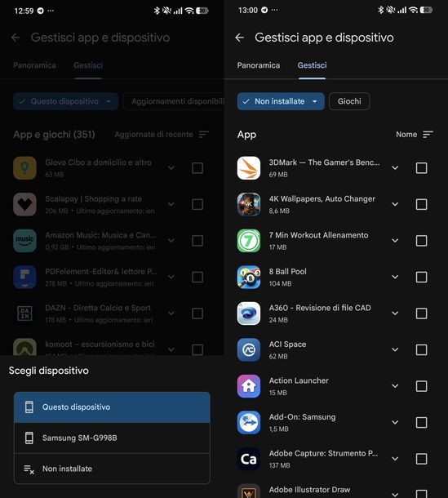
Task: Choose Non installate in device list
Action: [112, 469]
